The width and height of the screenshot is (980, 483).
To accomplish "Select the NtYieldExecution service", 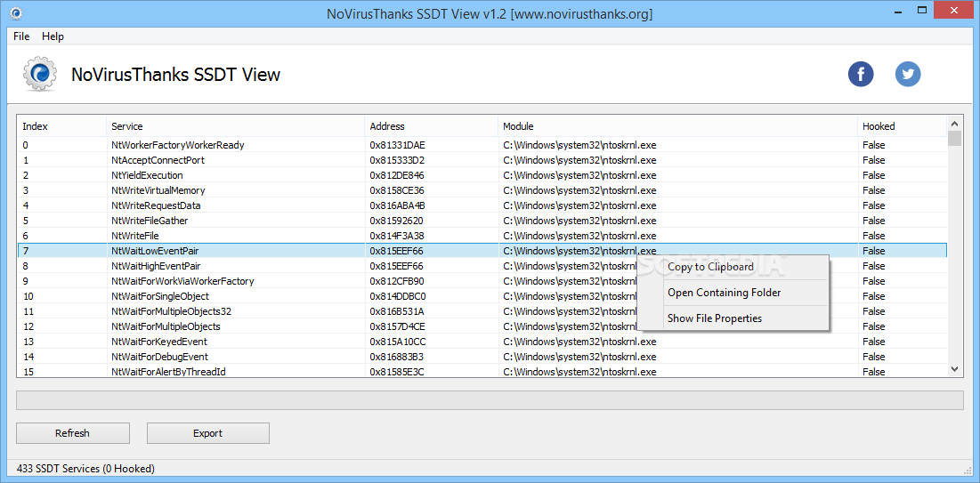I will point(147,175).
